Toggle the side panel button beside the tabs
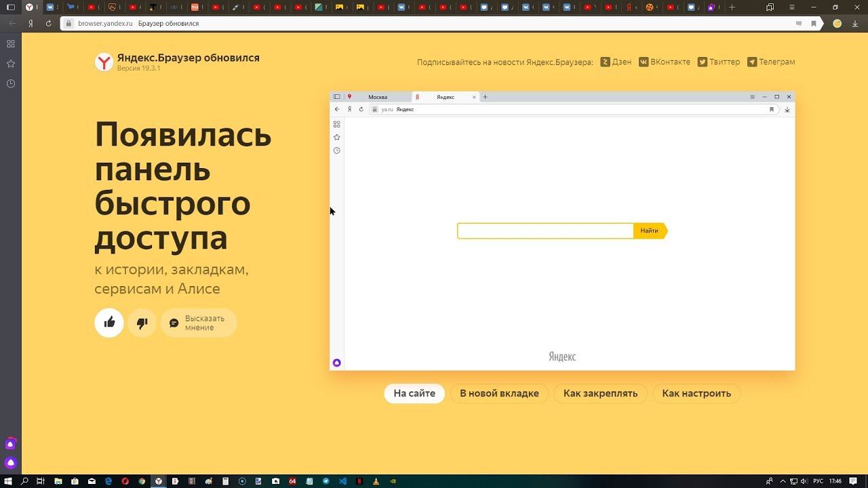The image size is (868, 488). [10, 7]
